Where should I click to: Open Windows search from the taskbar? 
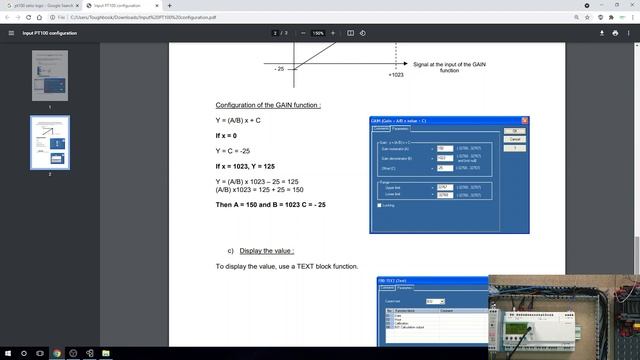[24, 353]
